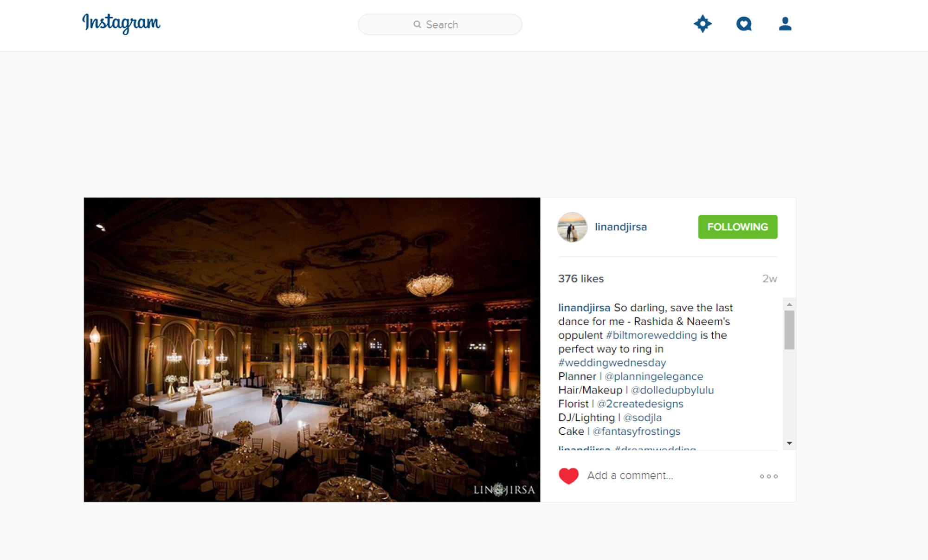Visit the @fantasyfrostings cake profile
Image resolution: width=928 pixels, height=560 pixels.
coord(636,431)
